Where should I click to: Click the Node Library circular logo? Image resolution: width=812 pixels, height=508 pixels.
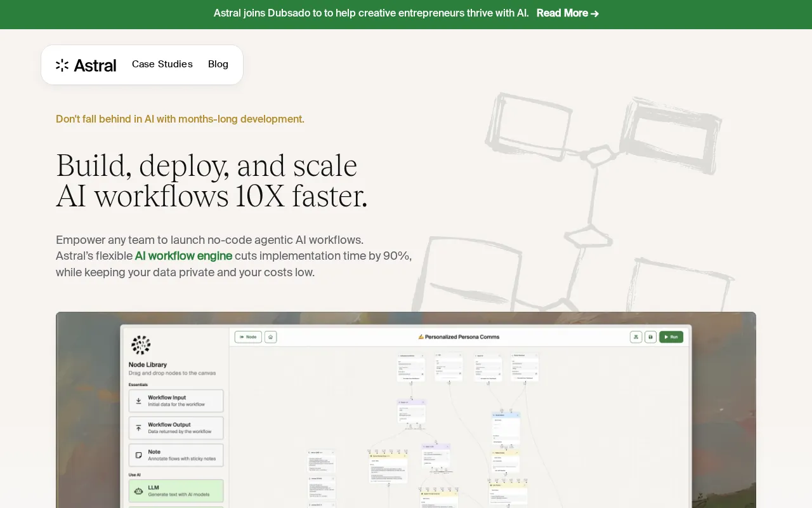coord(140,345)
